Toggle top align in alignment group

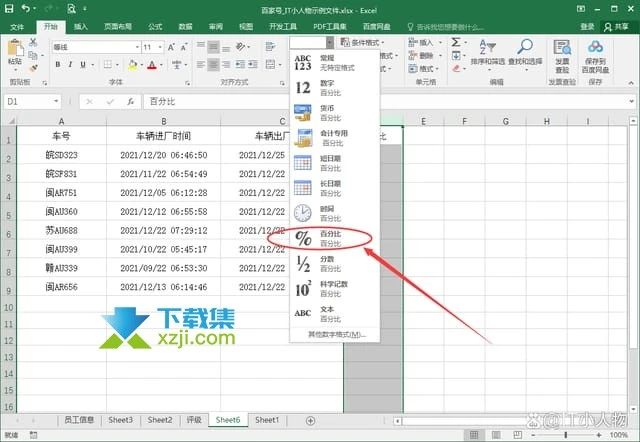[201, 47]
